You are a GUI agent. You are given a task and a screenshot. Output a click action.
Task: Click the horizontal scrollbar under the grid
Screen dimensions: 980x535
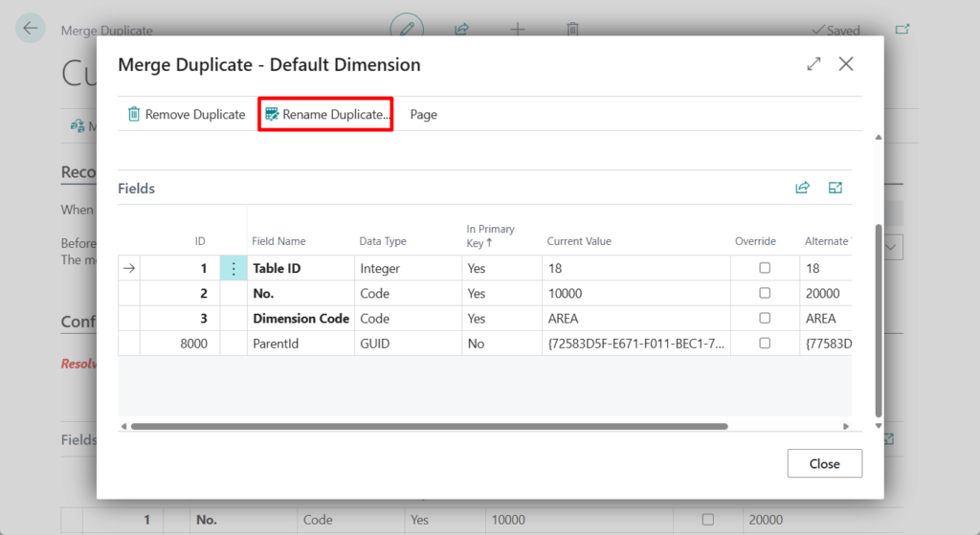tap(429, 426)
